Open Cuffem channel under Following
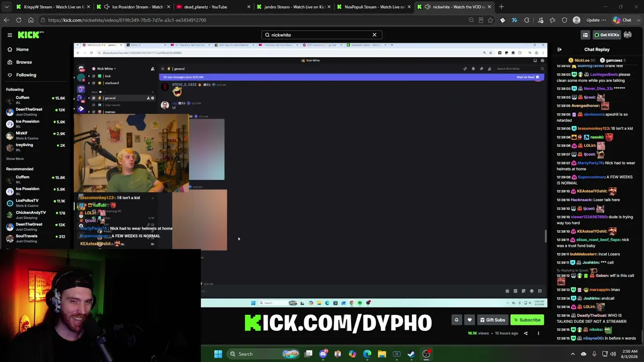Viewport: 644px width, 362px height. tap(35, 100)
